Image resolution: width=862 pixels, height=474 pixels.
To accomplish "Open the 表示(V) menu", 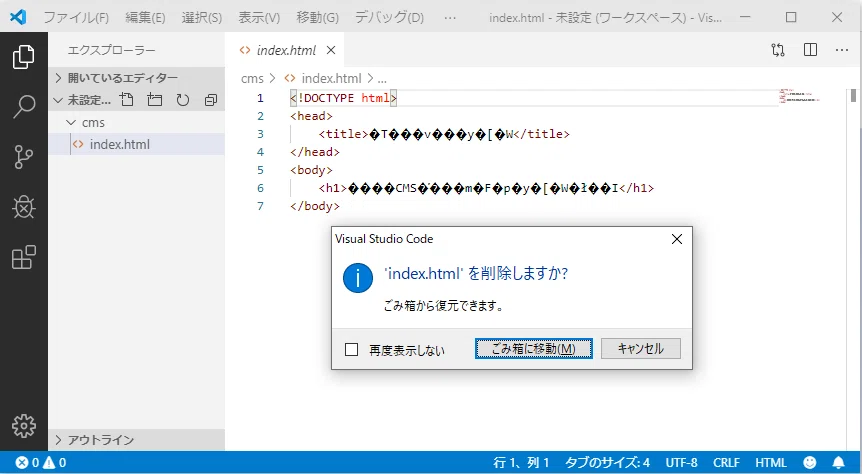I will click(259, 18).
